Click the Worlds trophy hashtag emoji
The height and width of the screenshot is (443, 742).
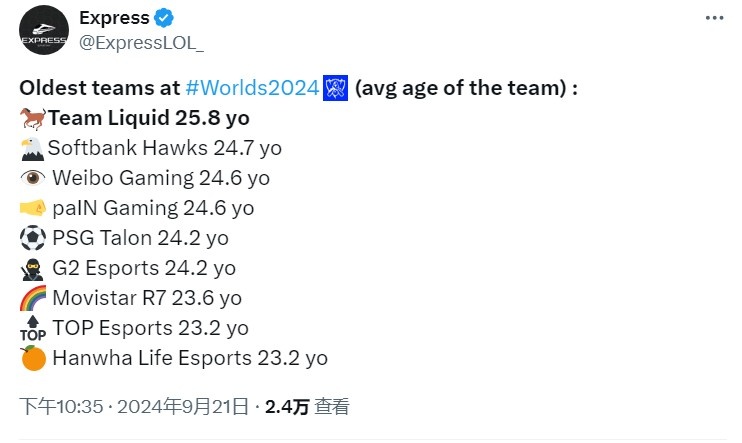pyautogui.click(x=336, y=88)
